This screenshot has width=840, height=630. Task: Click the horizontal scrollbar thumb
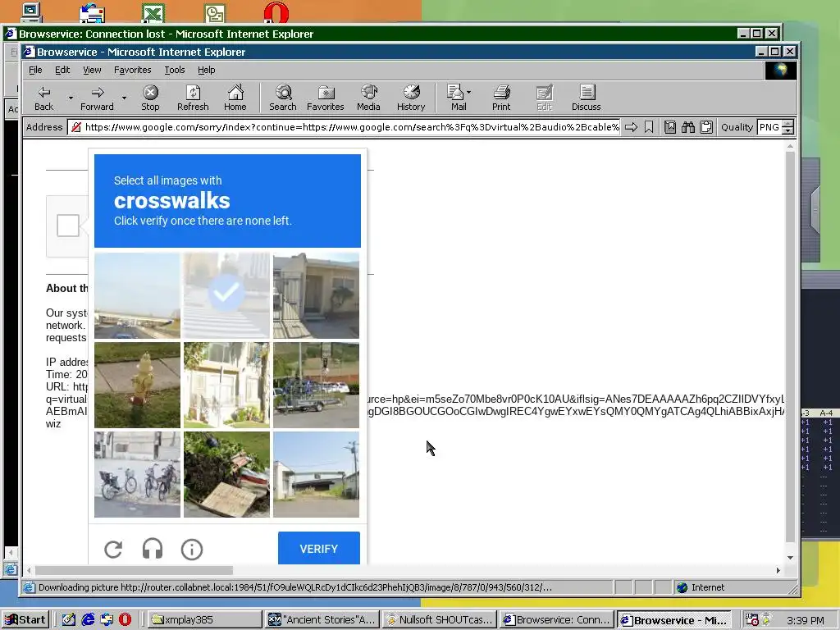(134, 571)
